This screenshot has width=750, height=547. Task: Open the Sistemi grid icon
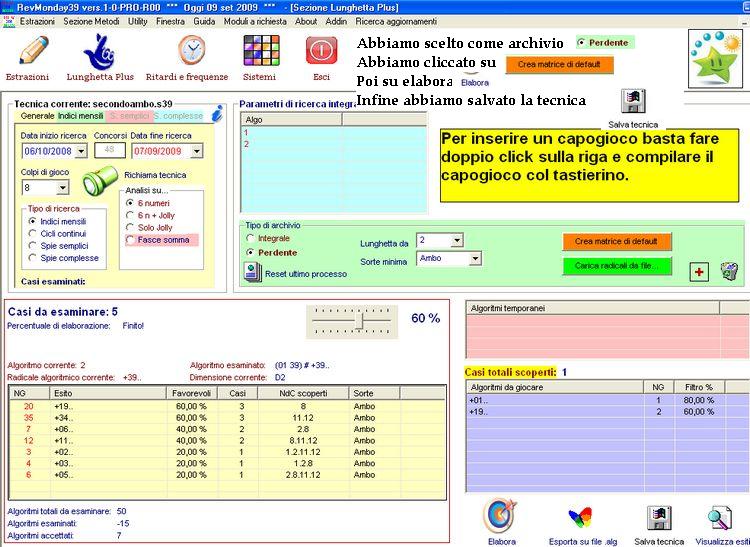(x=261, y=50)
